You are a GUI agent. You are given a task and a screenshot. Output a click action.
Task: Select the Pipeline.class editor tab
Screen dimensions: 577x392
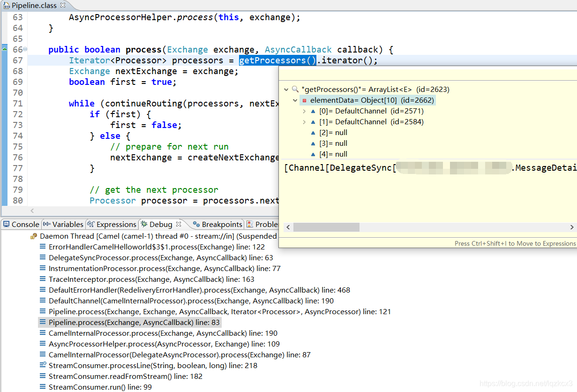[34, 6]
